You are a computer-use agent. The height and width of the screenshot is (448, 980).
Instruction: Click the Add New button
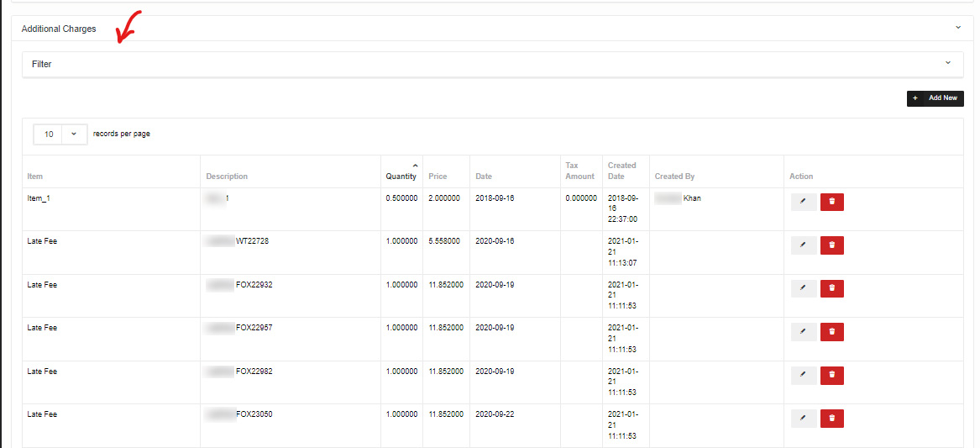[x=935, y=98]
